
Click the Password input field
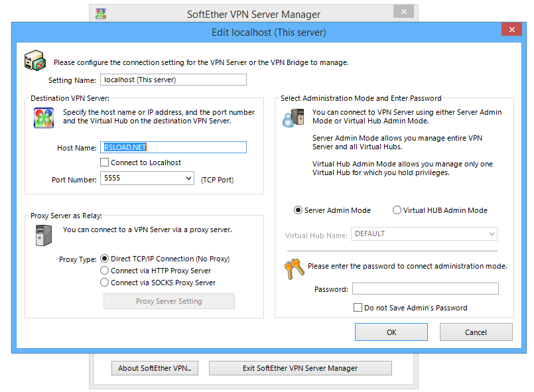click(425, 289)
